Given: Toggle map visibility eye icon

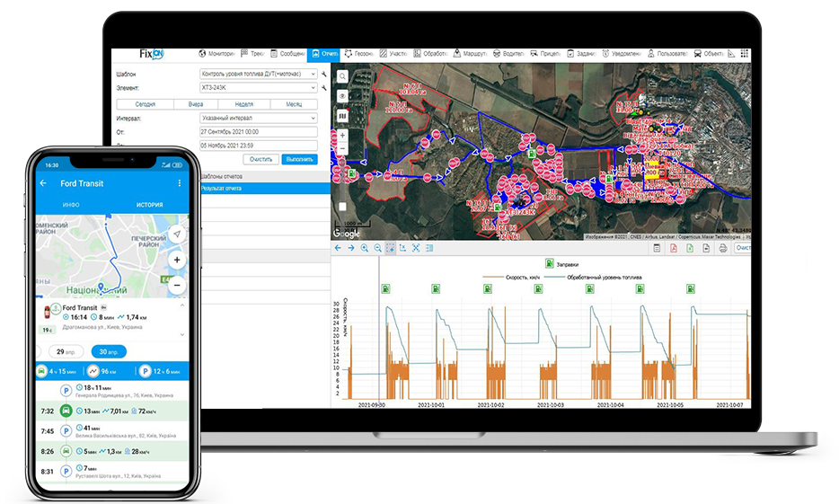Looking at the screenshot, I should (x=341, y=96).
